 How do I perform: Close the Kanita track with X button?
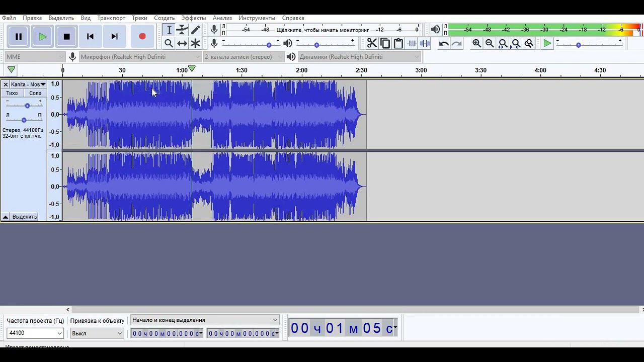pyautogui.click(x=6, y=84)
